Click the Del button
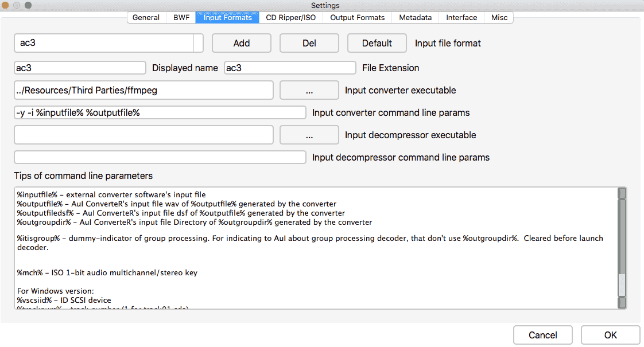 309,43
